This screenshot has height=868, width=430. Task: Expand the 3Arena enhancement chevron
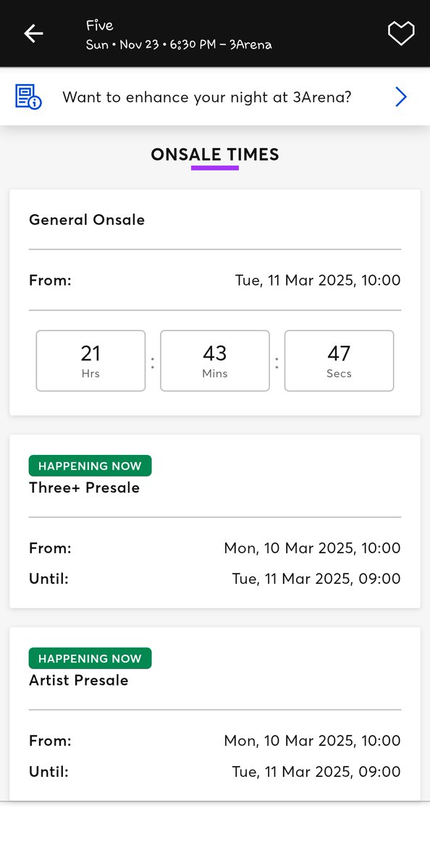(x=401, y=97)
